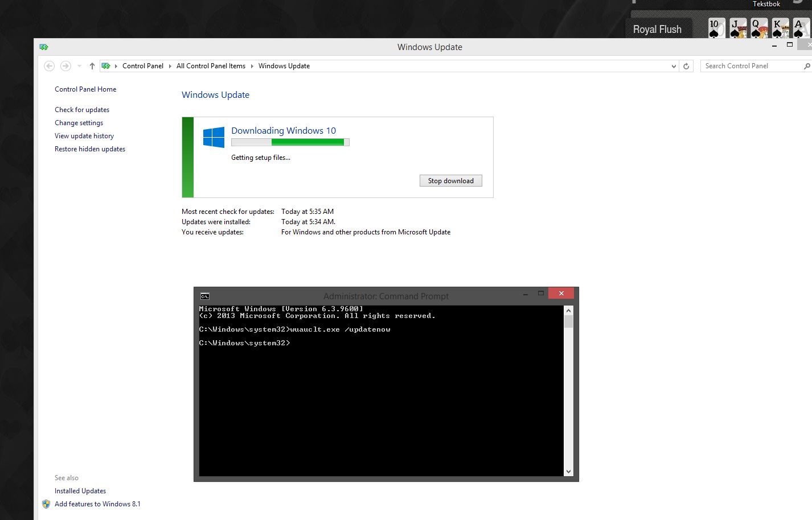812x520 pixels.
Task: Click 'Today at 5:34 AM.' install time
Action: [308, 222]
